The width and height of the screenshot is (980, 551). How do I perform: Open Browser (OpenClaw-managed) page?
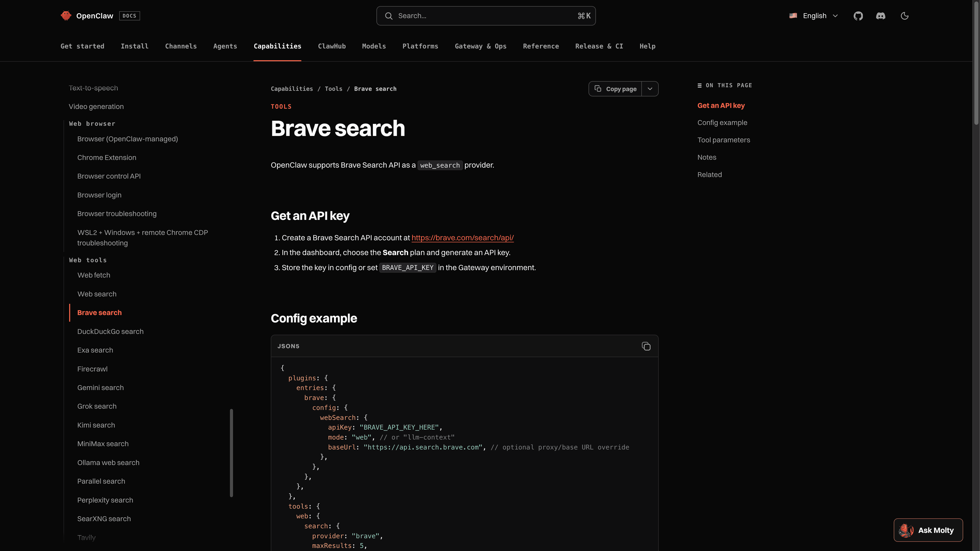point(127,139)
